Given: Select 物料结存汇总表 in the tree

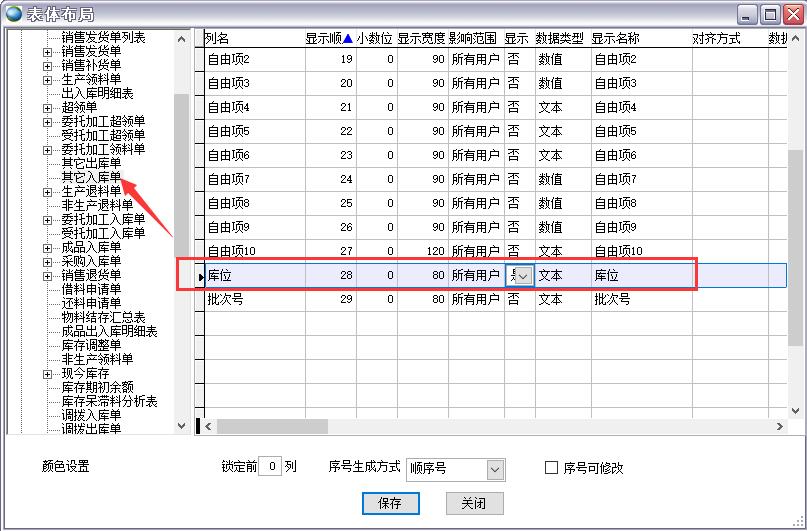Looking at the screenshot, I should coord(103,317).
